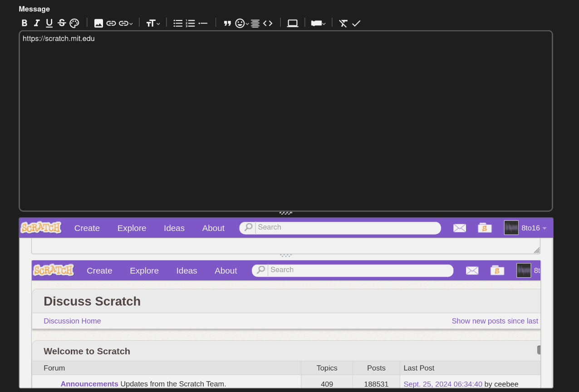The image size is (579, 392).
Task: Clear formatting with the crossed-out T icon
Action: (x=343, y=23)
